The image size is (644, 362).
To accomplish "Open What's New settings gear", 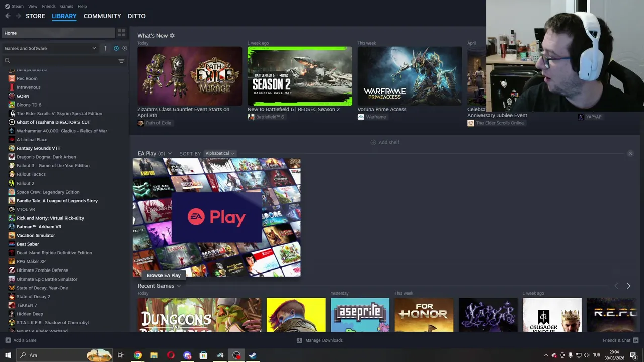I will [172, 36].
